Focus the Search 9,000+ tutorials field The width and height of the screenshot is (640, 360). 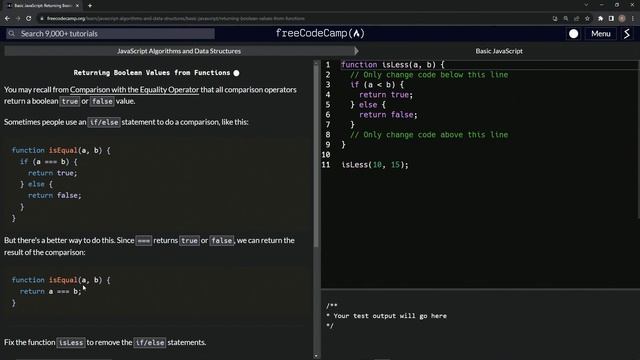pos(110,33)
